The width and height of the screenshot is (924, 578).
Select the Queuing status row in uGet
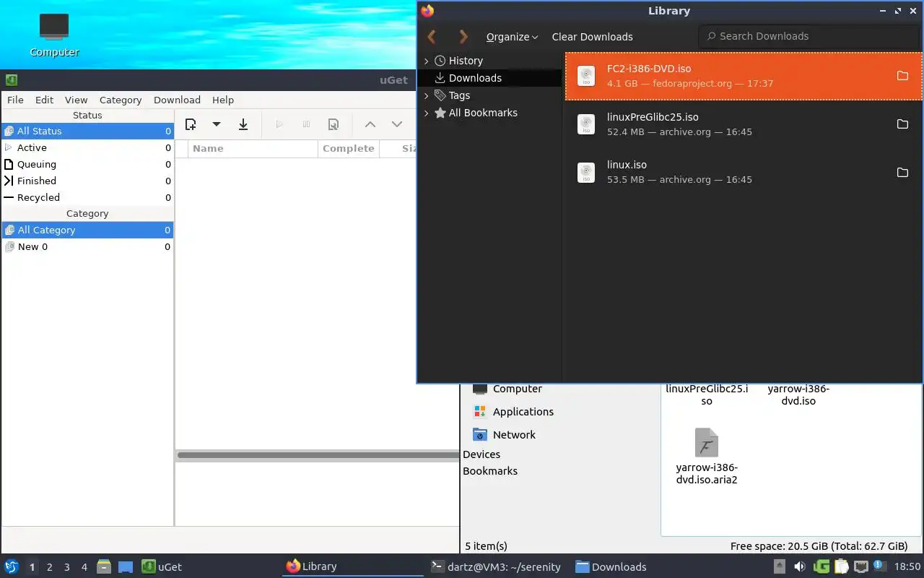pos(87,164)
